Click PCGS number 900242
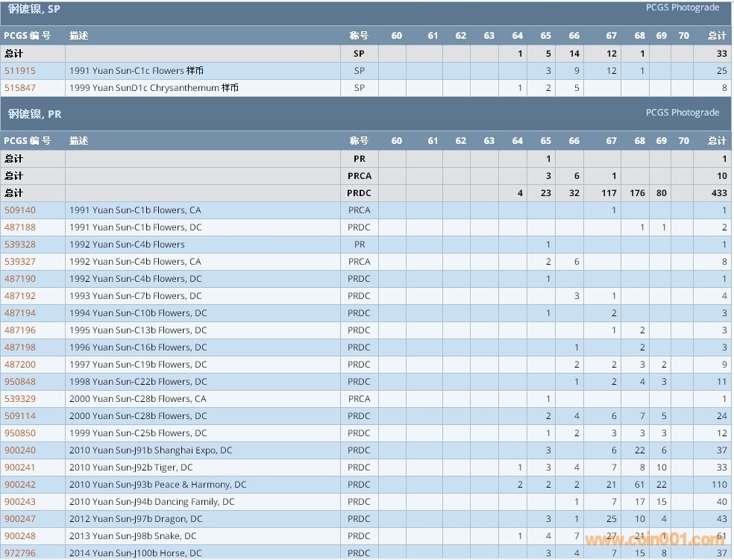Screen dimensions: 734x560 pyautogui.click(x=20, y=485)
